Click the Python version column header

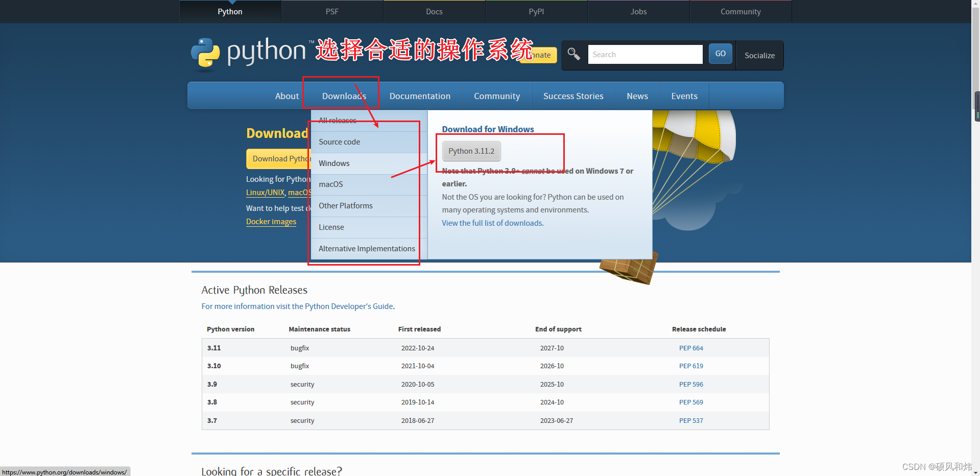[230, 329]
